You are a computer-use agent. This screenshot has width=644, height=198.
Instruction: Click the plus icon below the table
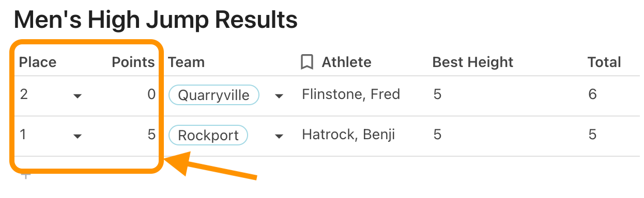click(x=25, y=177)
